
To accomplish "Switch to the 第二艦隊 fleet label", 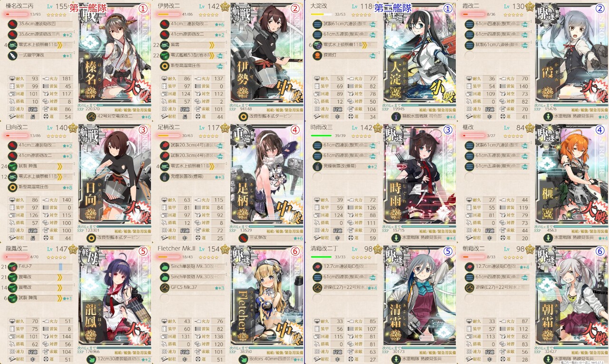I will 393,8.
